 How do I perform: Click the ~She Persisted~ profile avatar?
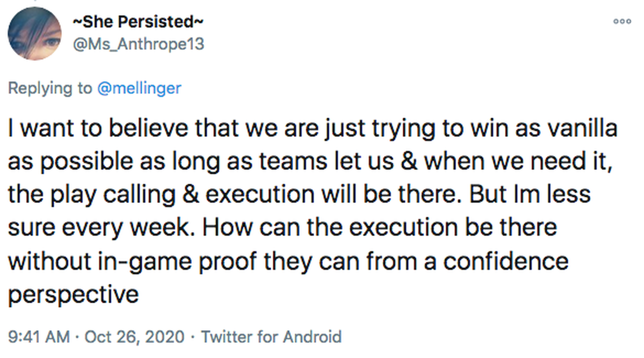34,34
